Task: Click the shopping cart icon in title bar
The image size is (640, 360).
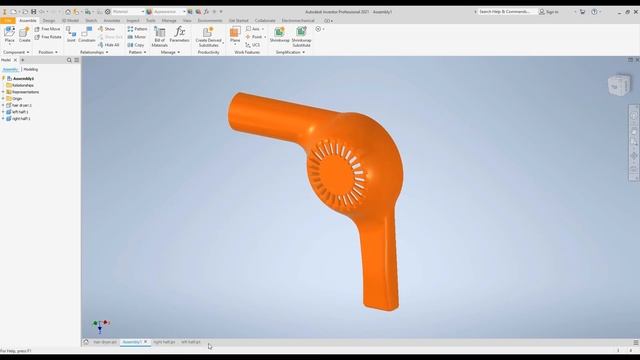Action: [582, 12]
